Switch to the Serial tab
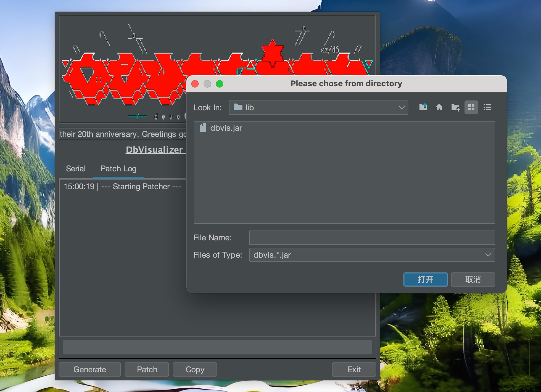541x392 pixels. point(76,169)
